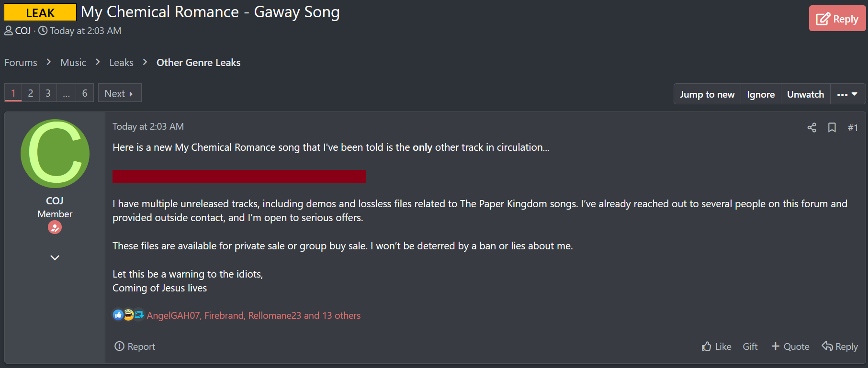Viewport: 868px width, 368px height.
Task: Click the post footer Reply arrow
Action: [840, 346]
